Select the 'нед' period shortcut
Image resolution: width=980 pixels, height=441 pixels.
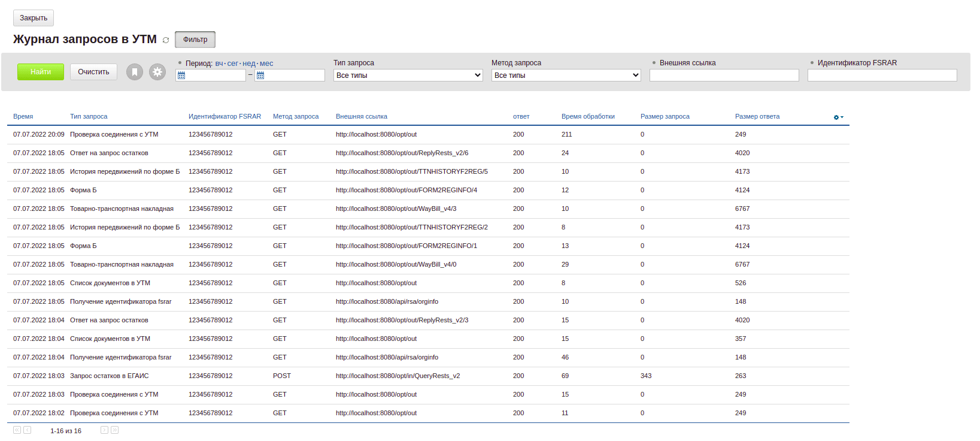click(x=249, y=64)
